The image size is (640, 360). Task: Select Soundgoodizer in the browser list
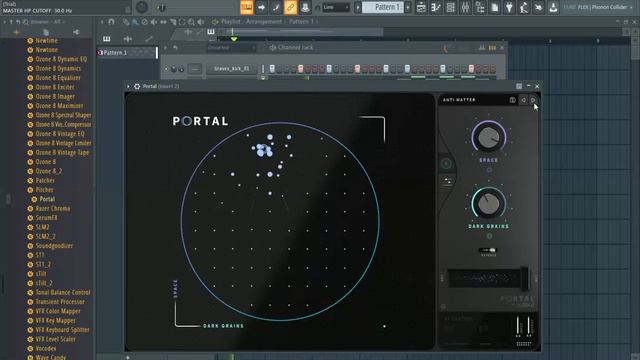point(54,246)
